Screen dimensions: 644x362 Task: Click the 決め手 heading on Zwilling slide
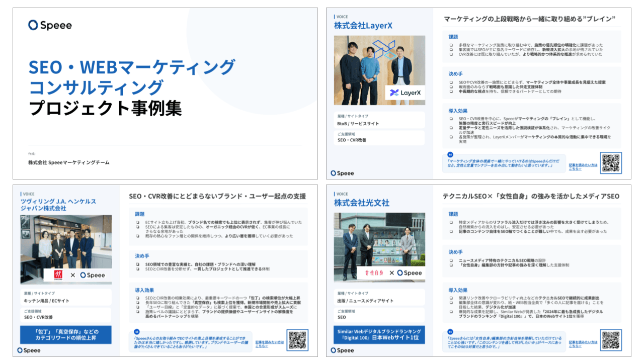coord(142,255)
